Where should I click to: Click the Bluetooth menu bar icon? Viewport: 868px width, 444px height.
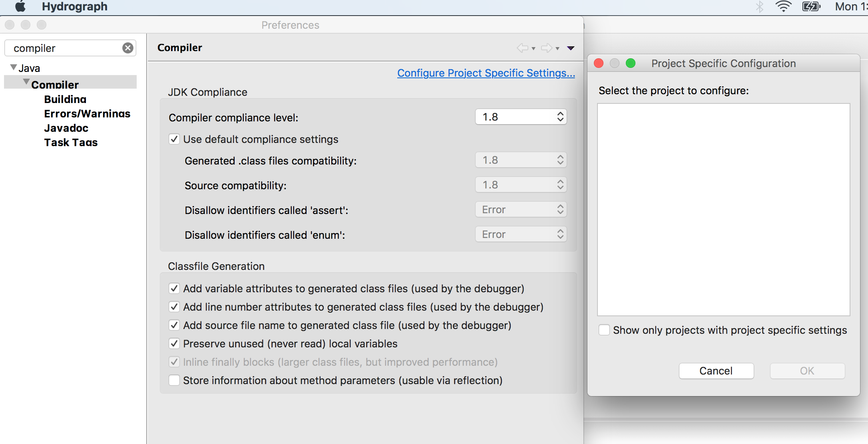coord(760,6)
